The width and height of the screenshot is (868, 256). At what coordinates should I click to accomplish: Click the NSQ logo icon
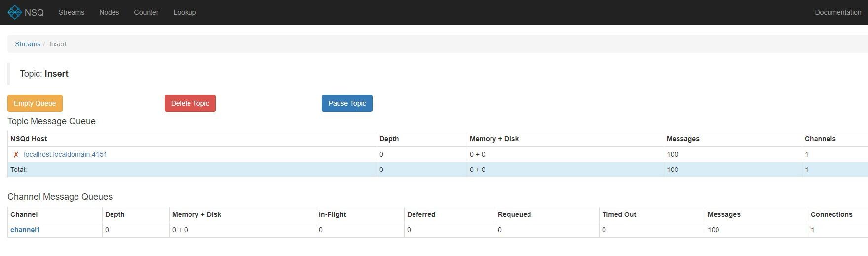click(x=15, y=12)
